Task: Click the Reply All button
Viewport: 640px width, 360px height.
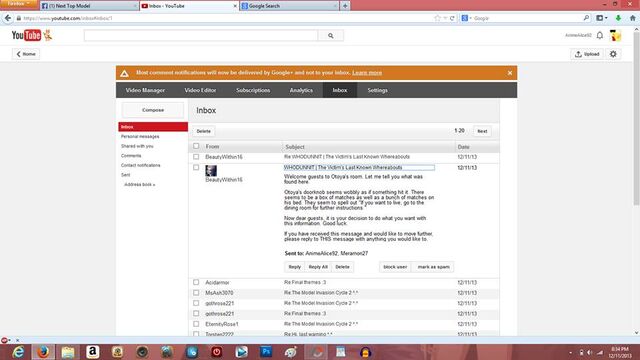Action: (x=318, y=267)
